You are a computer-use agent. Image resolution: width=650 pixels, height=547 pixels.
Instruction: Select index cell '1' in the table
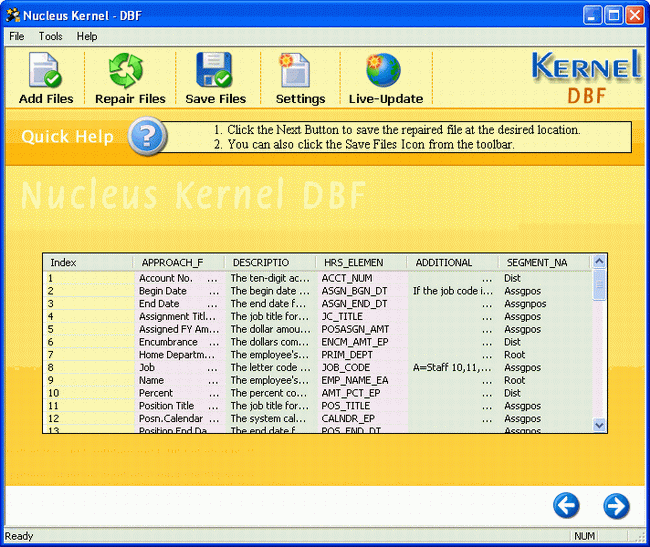pyautogui.click(x=89, y=278)
